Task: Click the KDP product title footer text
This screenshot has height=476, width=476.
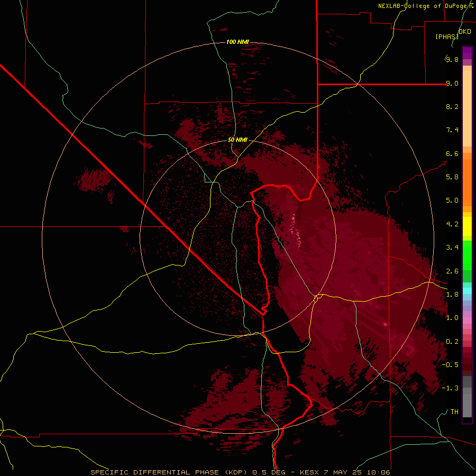Action: point(240,472)
